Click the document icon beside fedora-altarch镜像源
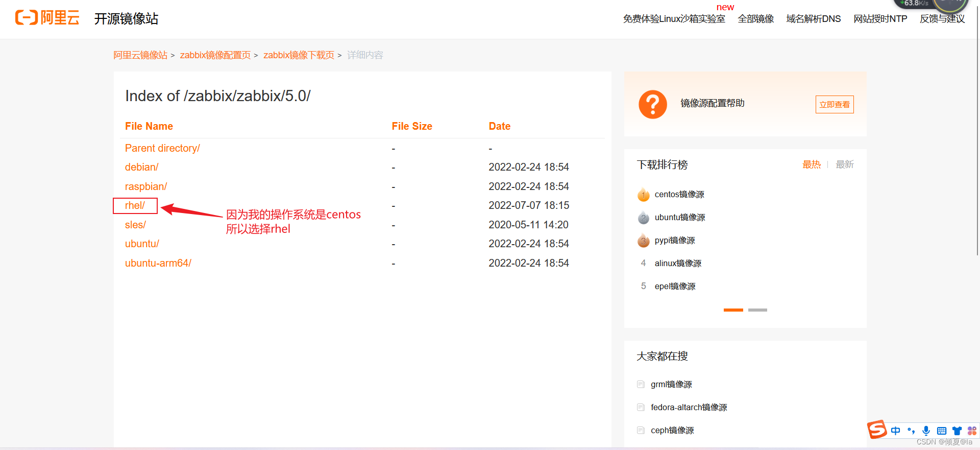The image size is (980, 450). pos(641,407)
